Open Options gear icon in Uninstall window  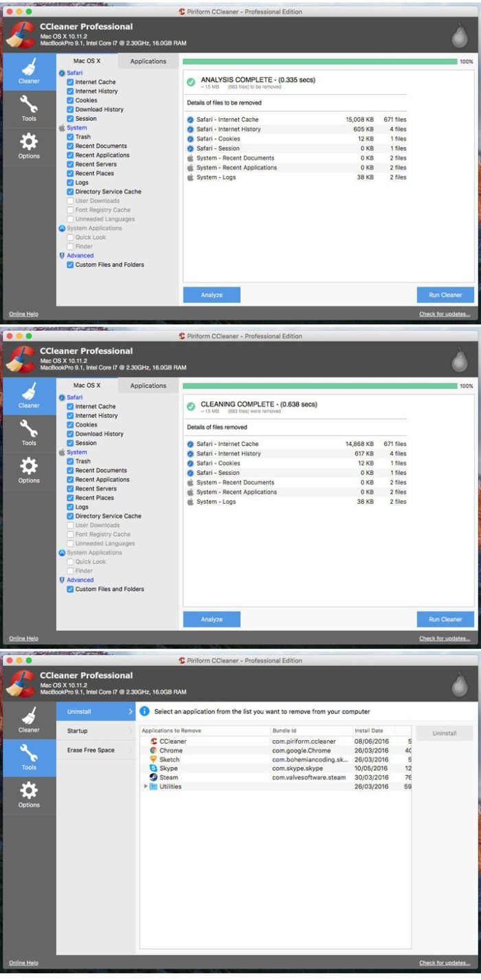(x=29, y=790)
